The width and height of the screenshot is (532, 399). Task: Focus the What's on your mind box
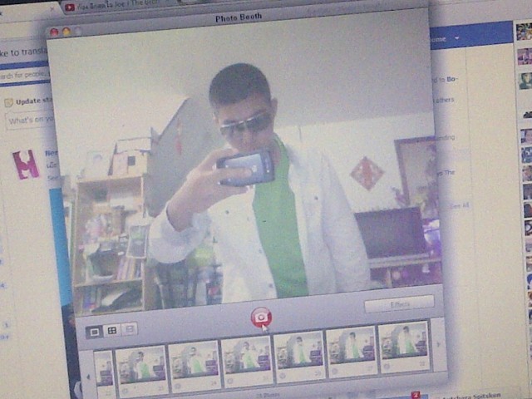30,121
